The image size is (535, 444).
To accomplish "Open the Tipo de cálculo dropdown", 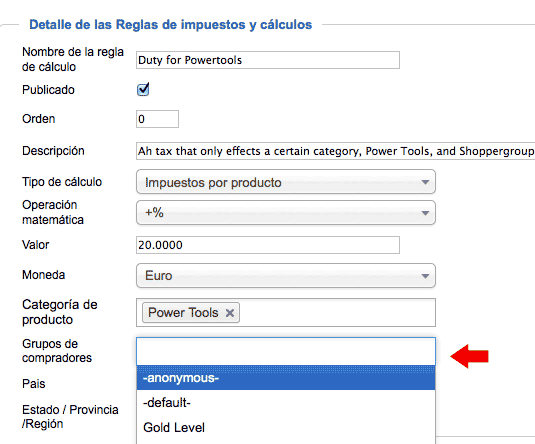I will (x=286, y=182).
